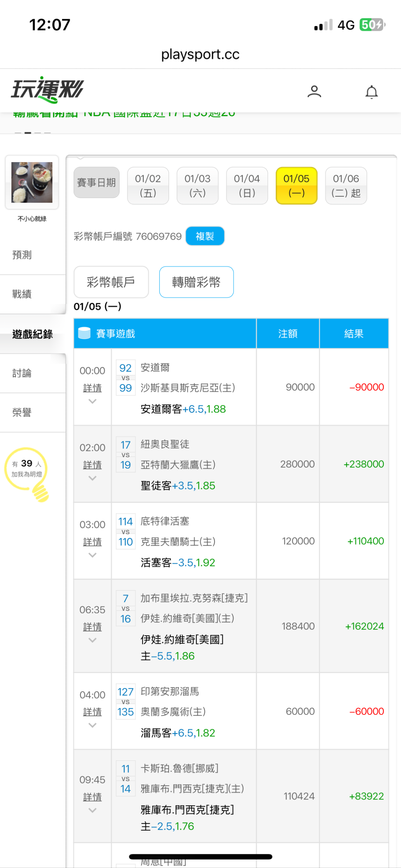Viewport: 401px width, 868px height.
Task: Tap the playsport.cc address bar
Action: (x=200, y=55)
